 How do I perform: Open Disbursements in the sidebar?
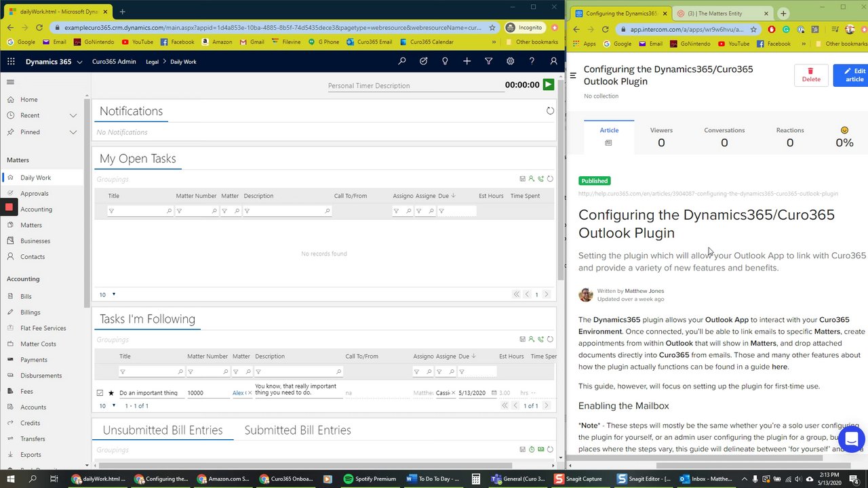(42, 375)
